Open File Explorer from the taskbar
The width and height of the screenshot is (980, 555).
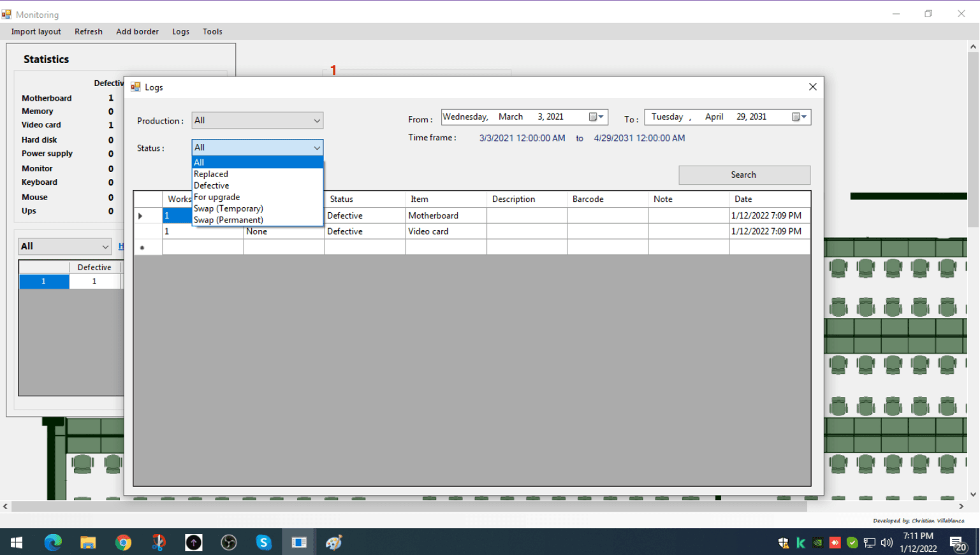click(x=88, y=542)
